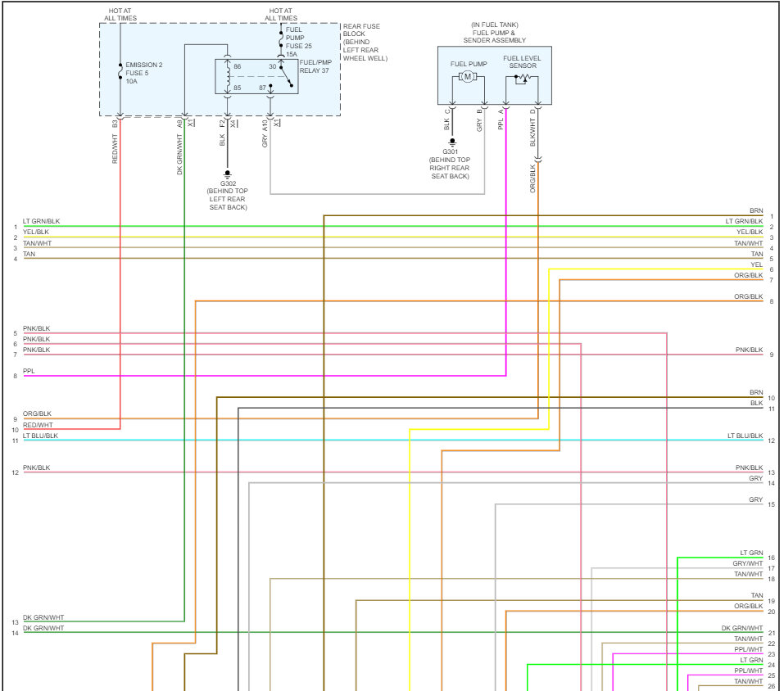The image size is (784, 691).
Task: Select the 'FUEL/PMP RELAY 37' label
Action: point(315,66)
